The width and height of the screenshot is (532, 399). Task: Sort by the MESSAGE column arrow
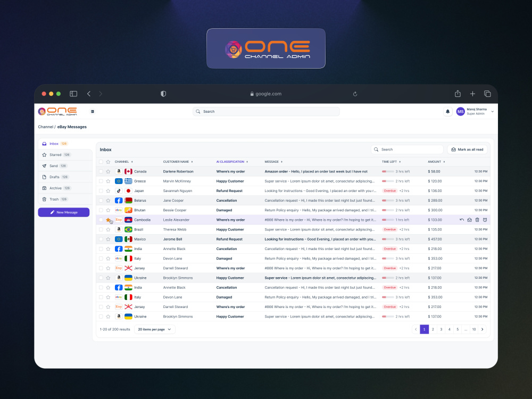pos(281,162)
